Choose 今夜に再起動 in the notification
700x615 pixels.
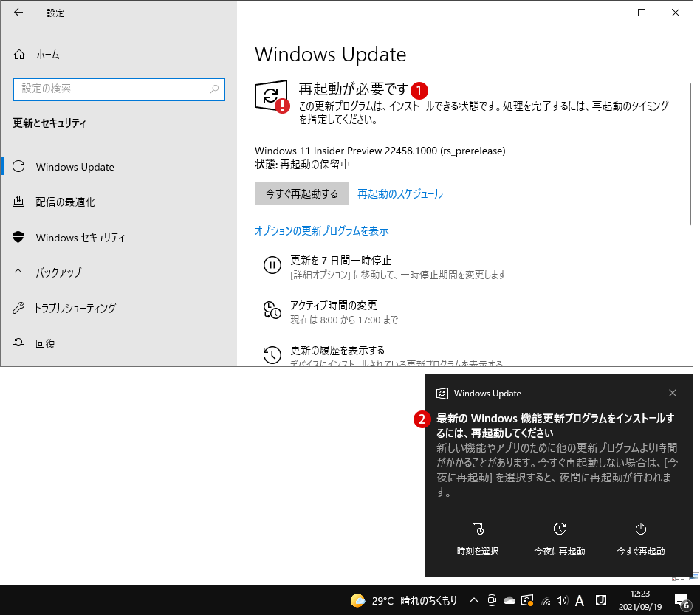click(x=560, y=539)
